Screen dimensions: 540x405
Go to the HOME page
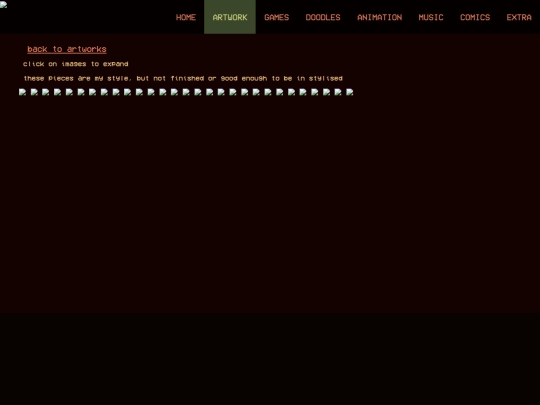(186, 17)
